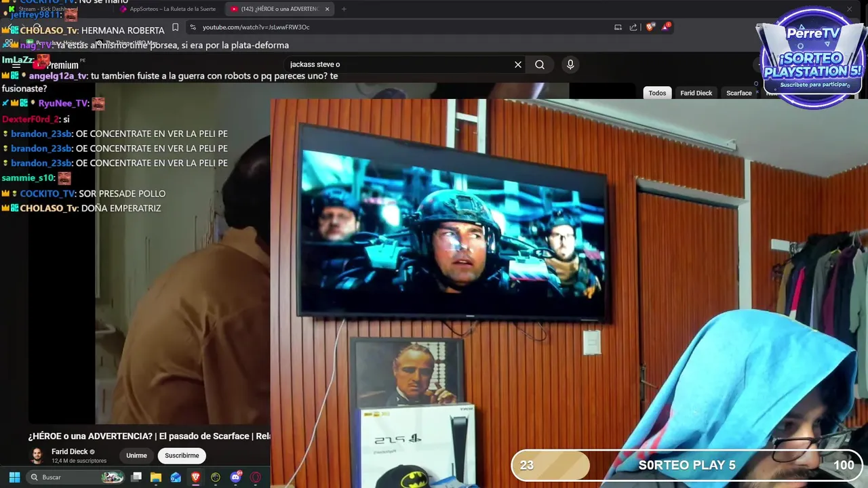This screenshot has height=488, width=868.
Task: Select the Farid Dieck filter chip
Action: point(696,93)
